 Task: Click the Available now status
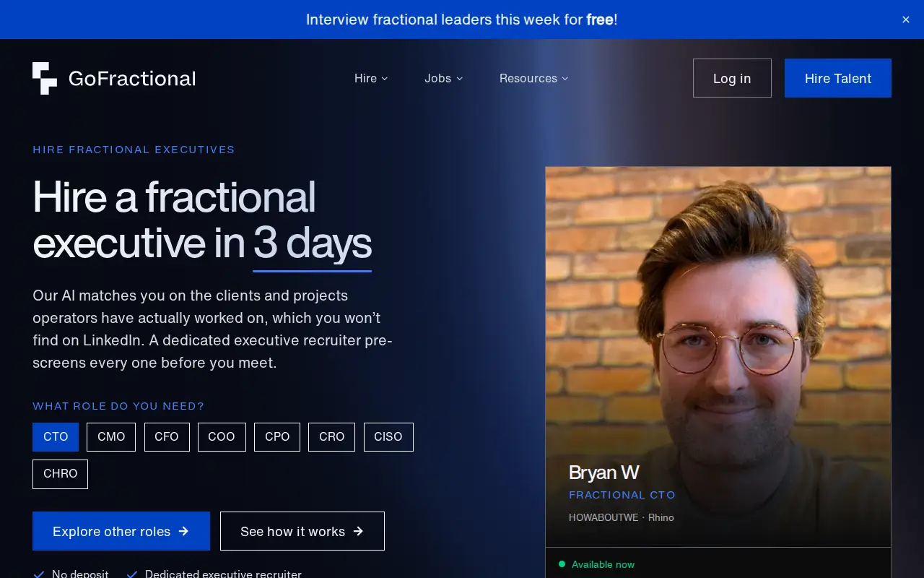point(603,564)
